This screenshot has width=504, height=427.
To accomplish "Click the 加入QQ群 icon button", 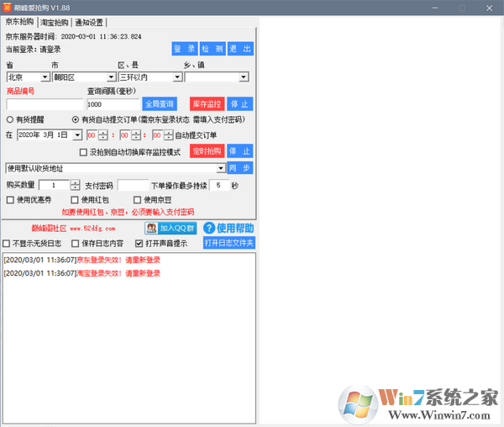I will [x=151, y=228].
